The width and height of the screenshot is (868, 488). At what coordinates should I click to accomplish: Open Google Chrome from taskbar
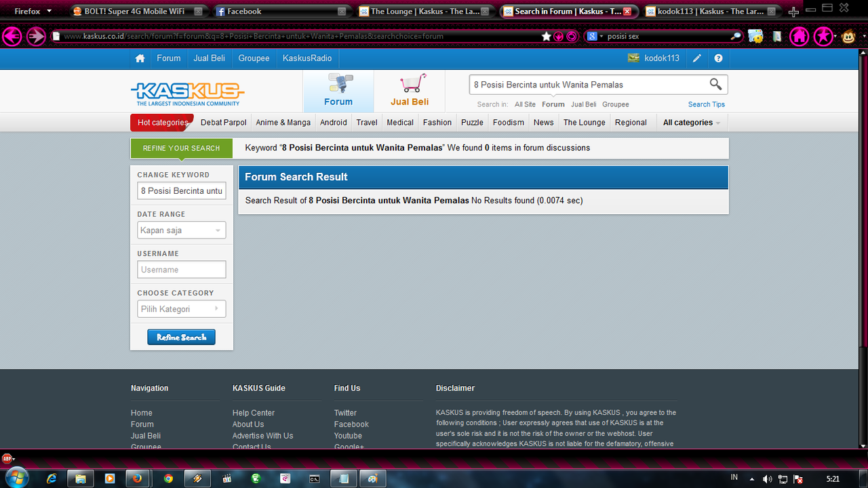point(168,479)
